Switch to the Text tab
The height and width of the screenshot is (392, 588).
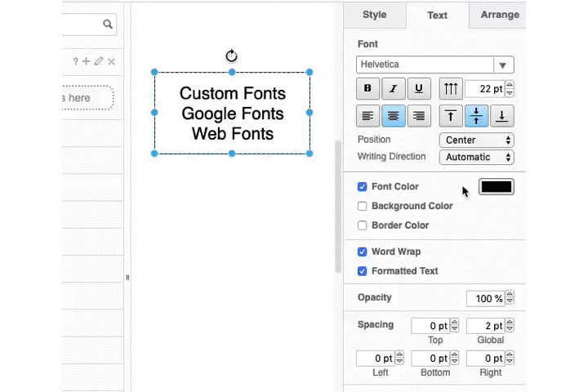[x=437, y=16]
